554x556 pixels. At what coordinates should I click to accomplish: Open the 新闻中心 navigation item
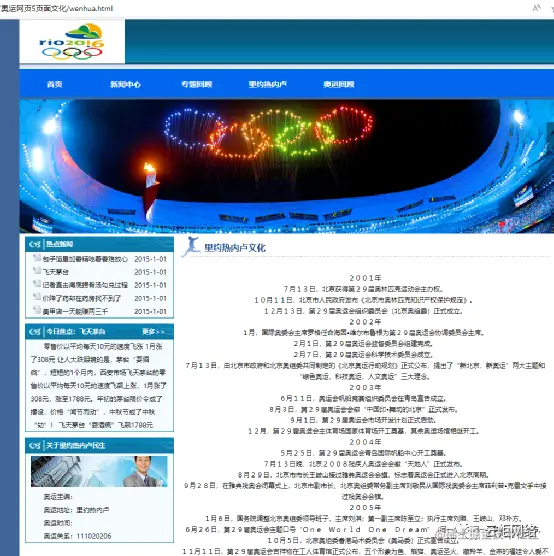(x=125, y=84)
